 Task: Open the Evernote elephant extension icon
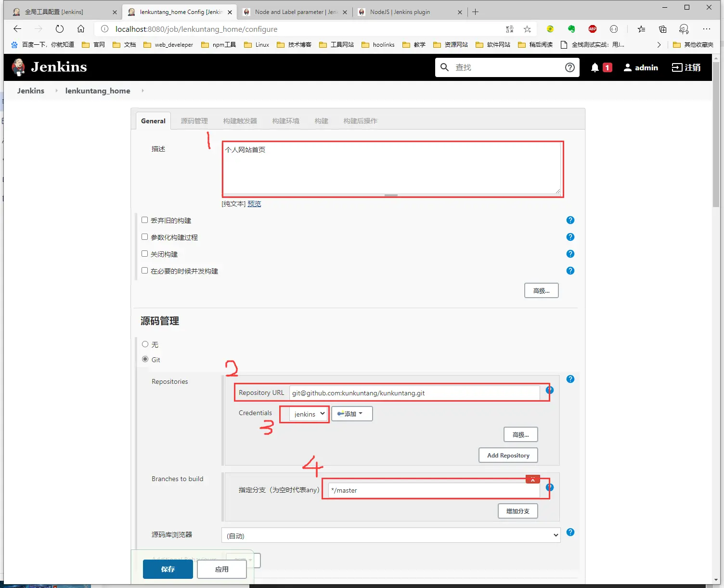pos(571,29)
